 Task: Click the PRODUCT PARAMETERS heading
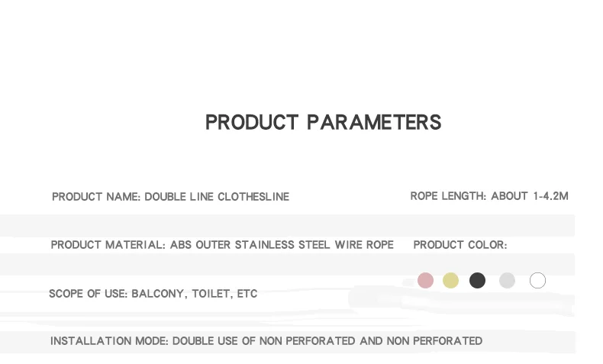[323, 122]
